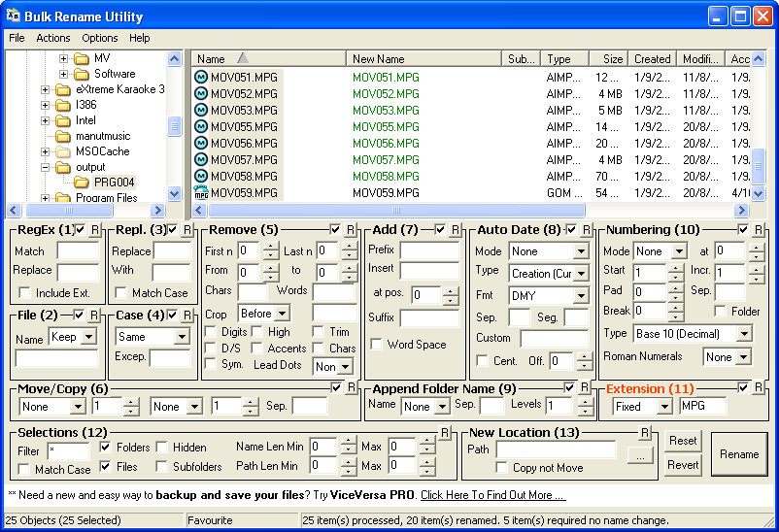This screenshot has width=779, height=532.
Task: Click the file list horizontal scrollbar thumb
Action: (x=396, y=210)
